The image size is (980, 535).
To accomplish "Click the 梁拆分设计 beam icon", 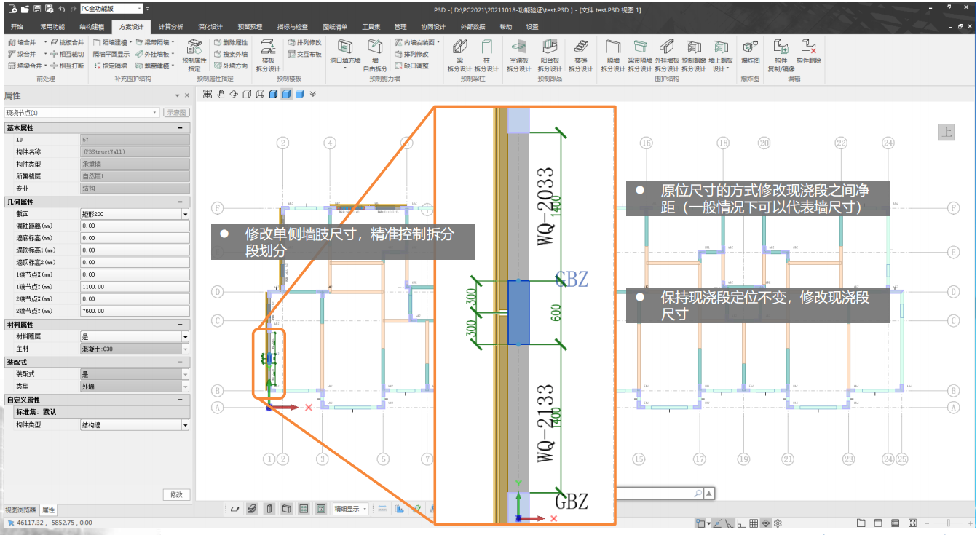I will (459, 47).
